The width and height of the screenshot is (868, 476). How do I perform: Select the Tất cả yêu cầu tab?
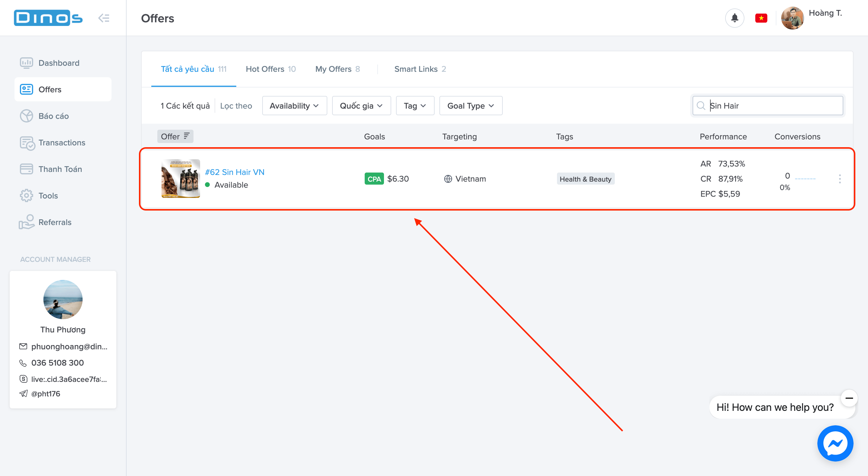coord(193,69)
